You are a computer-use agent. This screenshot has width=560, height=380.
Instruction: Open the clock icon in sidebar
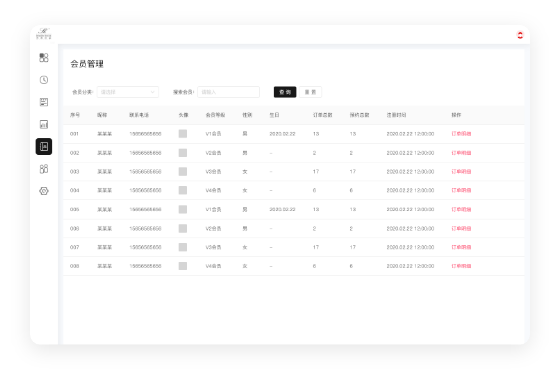pyautogui.click(x=44, y=80)
